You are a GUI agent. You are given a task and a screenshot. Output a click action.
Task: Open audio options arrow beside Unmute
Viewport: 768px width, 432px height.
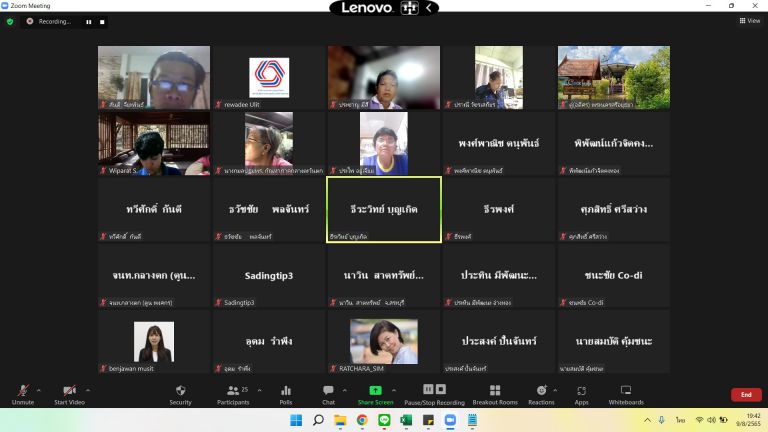(39, 390)
